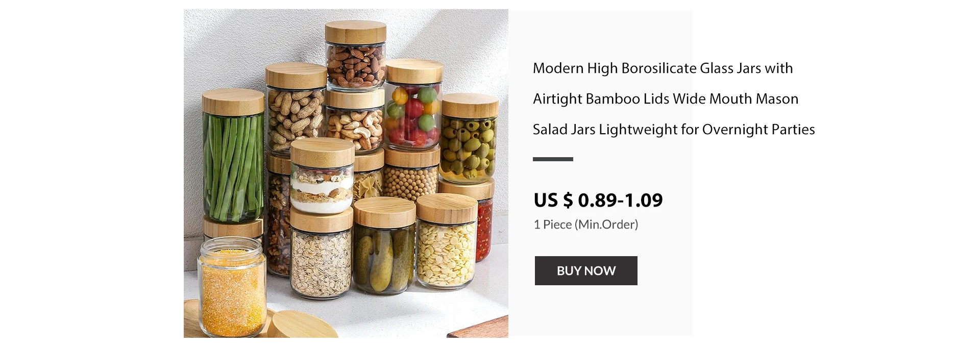This screenshot has width=980, height=348.
Task: Click the jar of pickles
Action: 385,246
